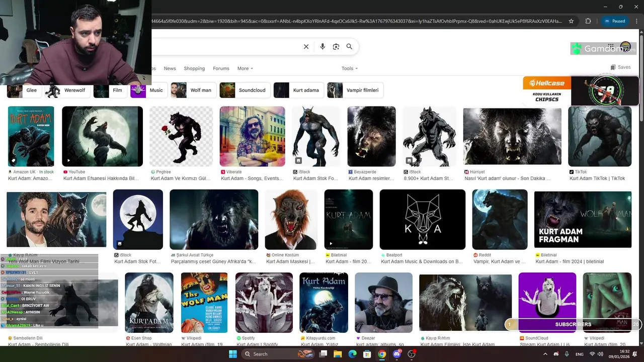Screen dimensions: 644x362
Task: Expand the More search categories dropdown
Action: (x=245, y=68)
